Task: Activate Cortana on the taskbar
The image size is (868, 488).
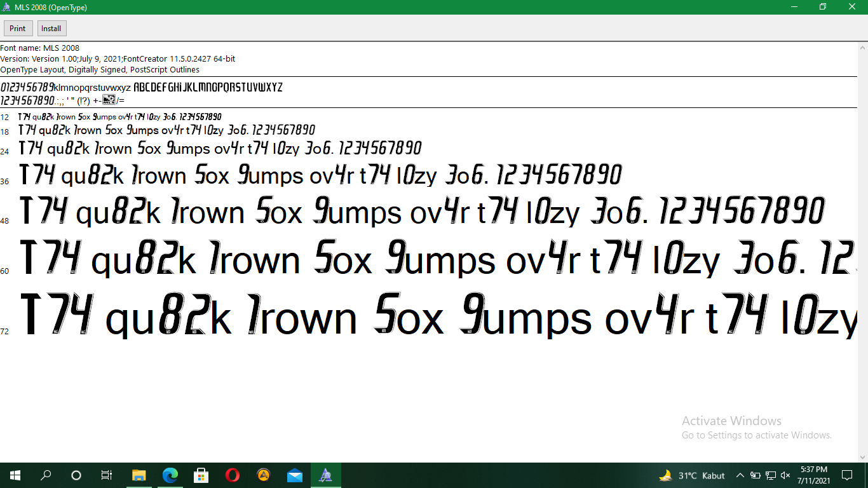Action: pos(76,475)
